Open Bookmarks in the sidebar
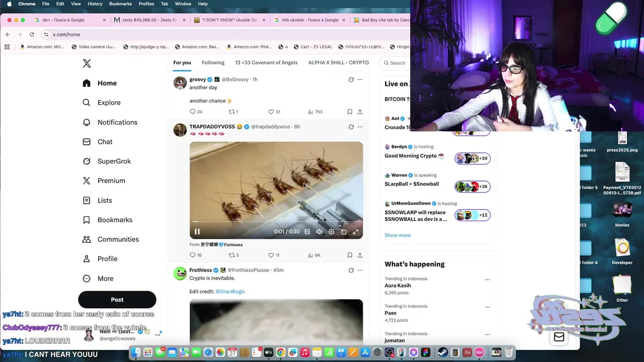The width and height of the screenshot is (644, 362). tap(108, 220)
